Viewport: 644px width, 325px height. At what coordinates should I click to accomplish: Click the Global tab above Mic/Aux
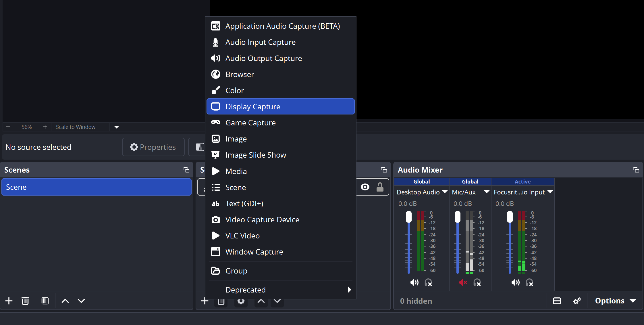click(470, 181)
